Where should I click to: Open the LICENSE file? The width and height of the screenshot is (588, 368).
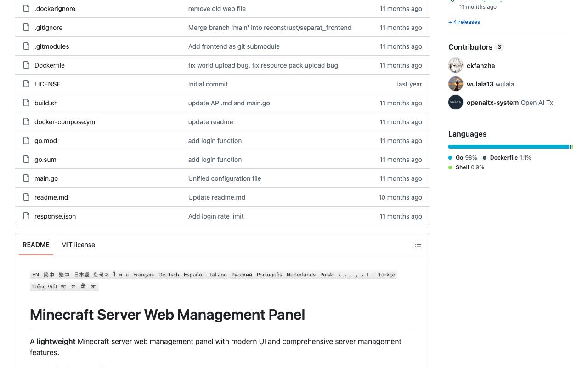[x=47, y=84]
